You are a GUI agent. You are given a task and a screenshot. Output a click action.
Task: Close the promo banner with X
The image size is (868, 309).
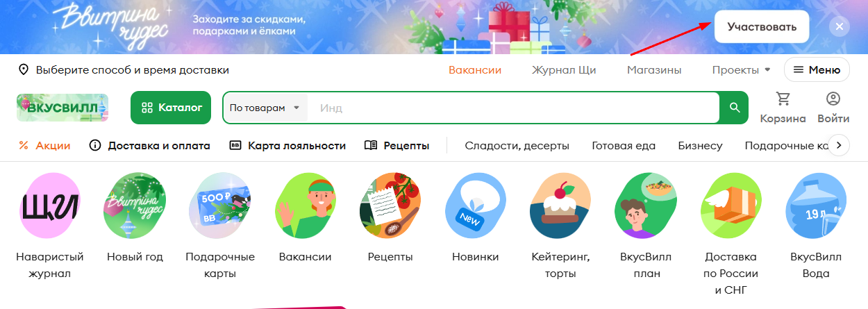[x=840, y=27]
